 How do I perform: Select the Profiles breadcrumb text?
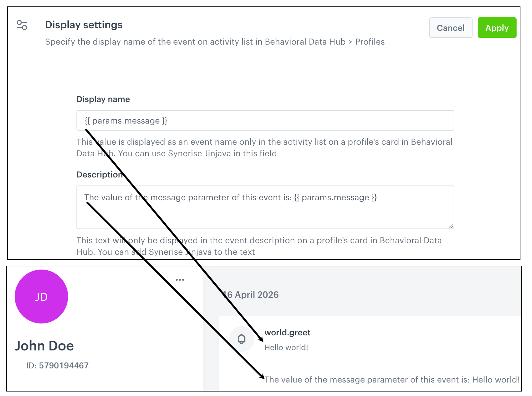370,42
